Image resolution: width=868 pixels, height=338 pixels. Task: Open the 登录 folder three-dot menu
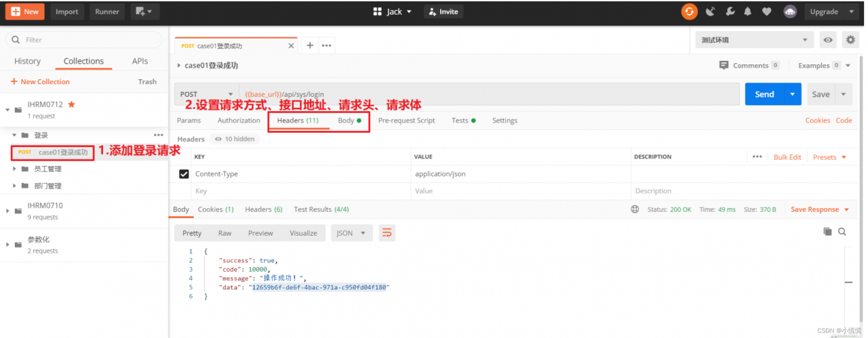coord(159,135)
